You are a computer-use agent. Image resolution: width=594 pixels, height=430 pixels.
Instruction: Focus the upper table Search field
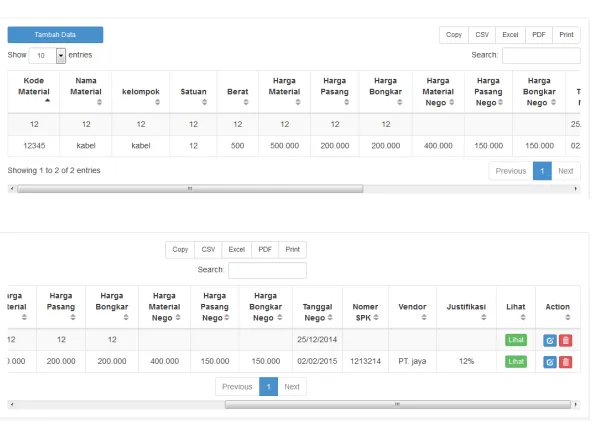point(541,55)
